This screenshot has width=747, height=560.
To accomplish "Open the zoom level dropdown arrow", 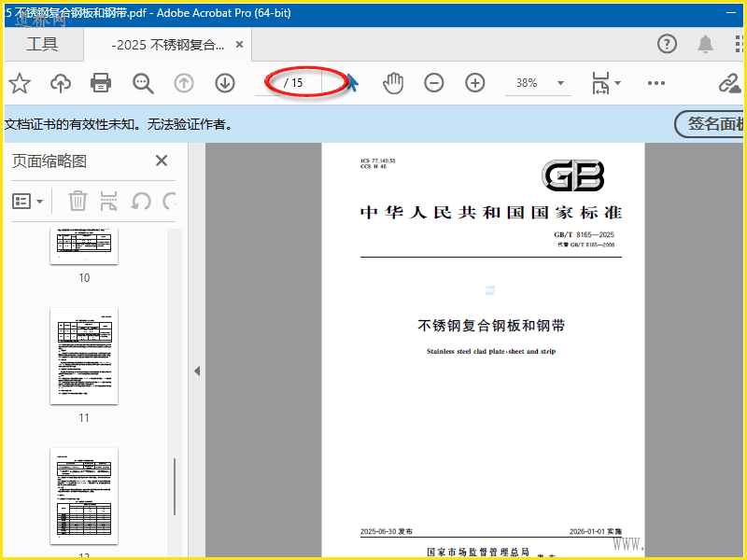I will coord(561,83).
